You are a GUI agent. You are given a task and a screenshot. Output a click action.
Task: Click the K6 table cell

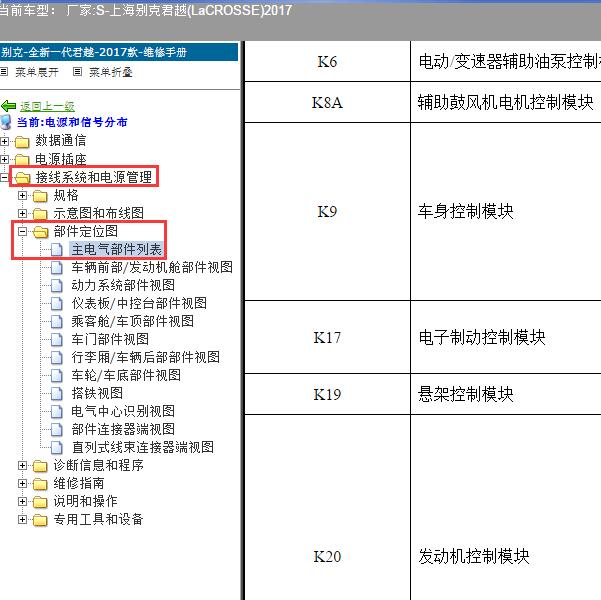click(x=327, y=61)
